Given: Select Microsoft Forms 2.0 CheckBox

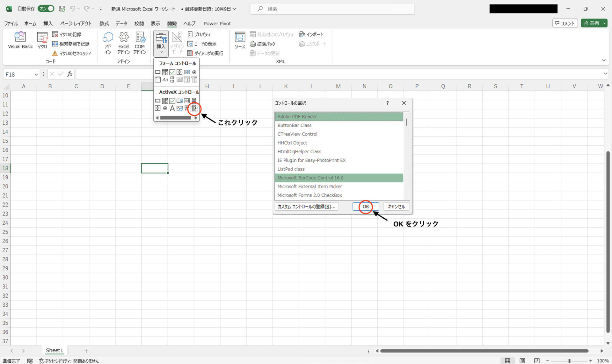Looking at the screenshot, I should 339,195.
